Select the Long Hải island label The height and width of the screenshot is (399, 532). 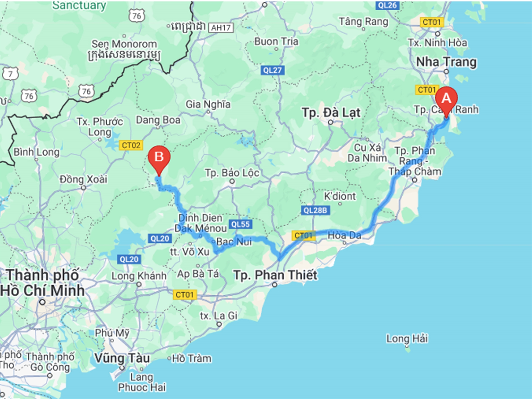407,339
